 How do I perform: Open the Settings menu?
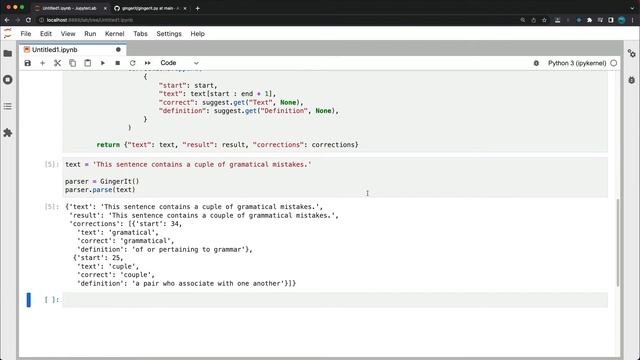[169, 34]
